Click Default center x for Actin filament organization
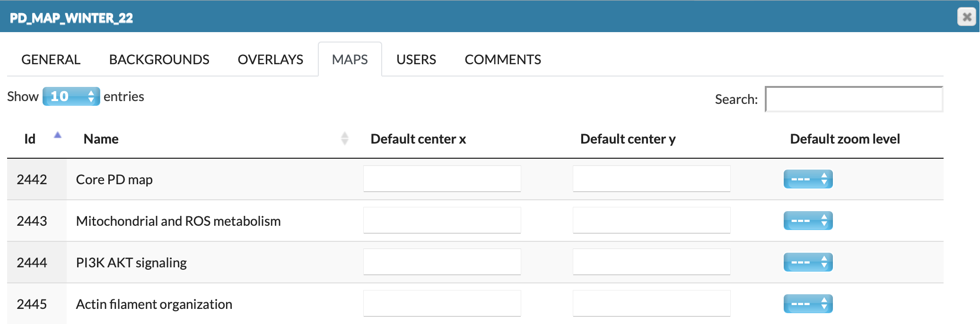 coord(442,303)
